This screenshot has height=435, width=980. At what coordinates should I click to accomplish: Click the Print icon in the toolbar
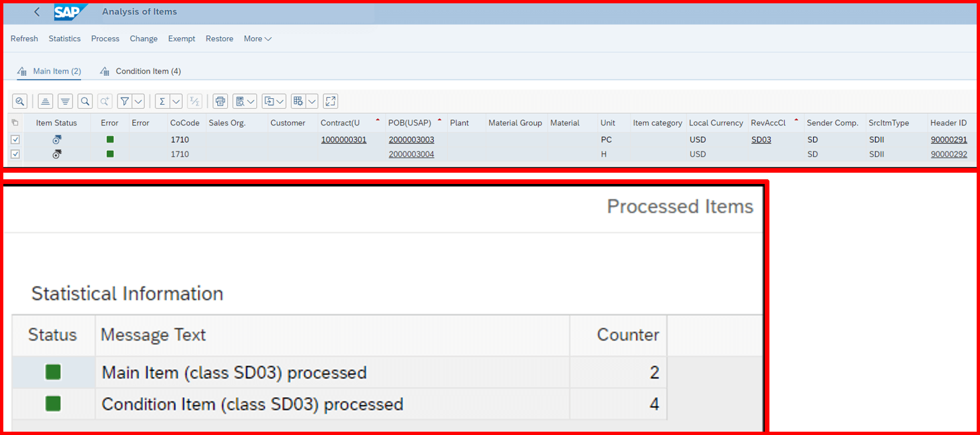pyautogui.click(x=220, y=101)
